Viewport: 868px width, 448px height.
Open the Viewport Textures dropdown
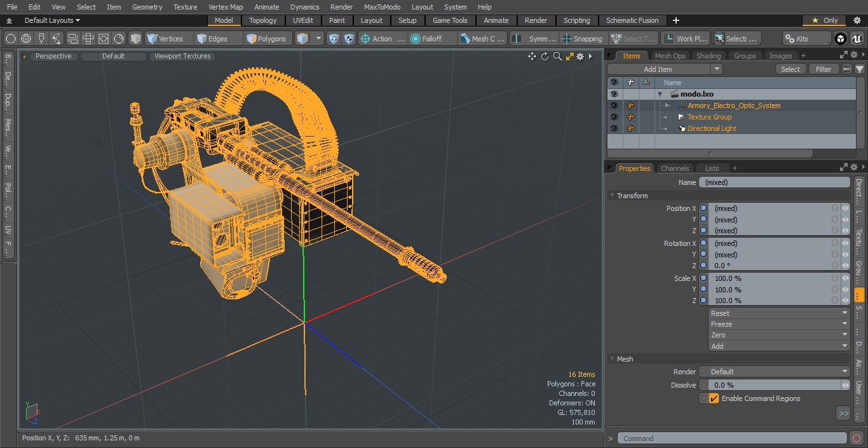point(182,56)
